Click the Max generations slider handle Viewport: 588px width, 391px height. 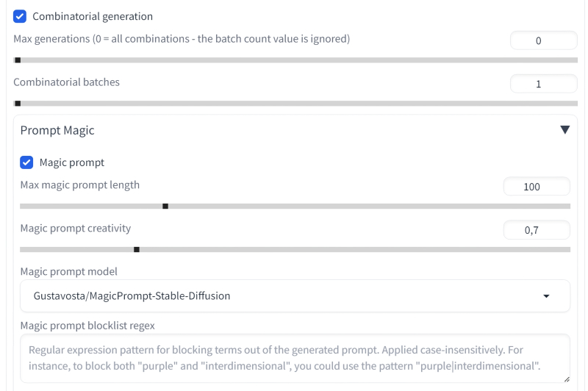[18, 60]
